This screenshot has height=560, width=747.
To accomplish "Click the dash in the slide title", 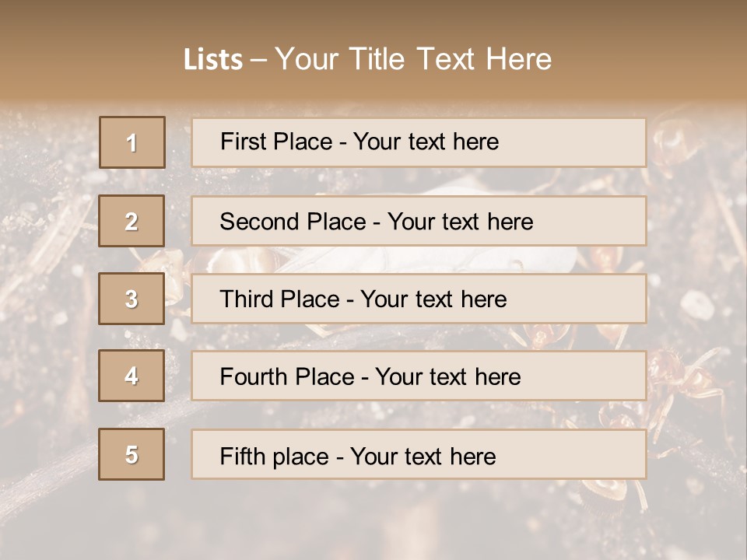I will [259, 60].
